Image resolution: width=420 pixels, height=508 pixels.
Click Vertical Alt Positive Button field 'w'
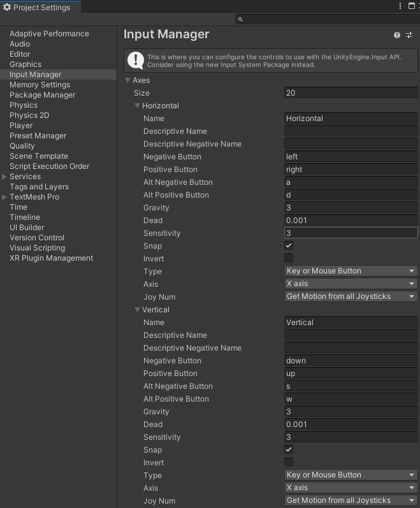351,399
